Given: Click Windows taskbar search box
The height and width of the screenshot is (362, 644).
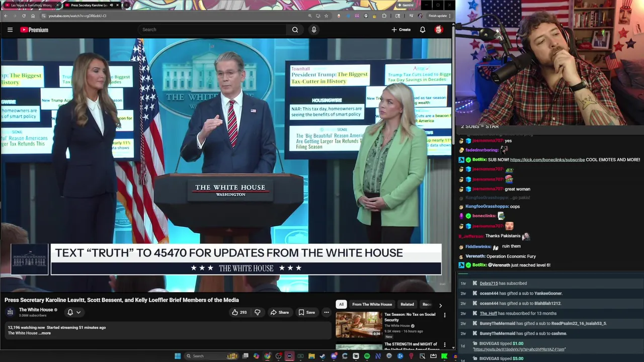Looking at the screenshot, I should tap(211, 356).
